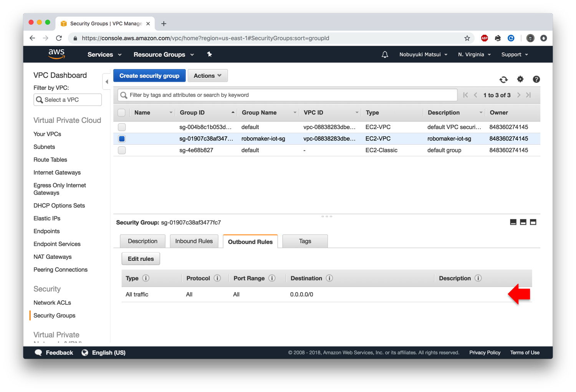The width and height of the screenshot is (576, 392).
Task: Open the VPC settings gear icon
Action: tap(520, 79)
